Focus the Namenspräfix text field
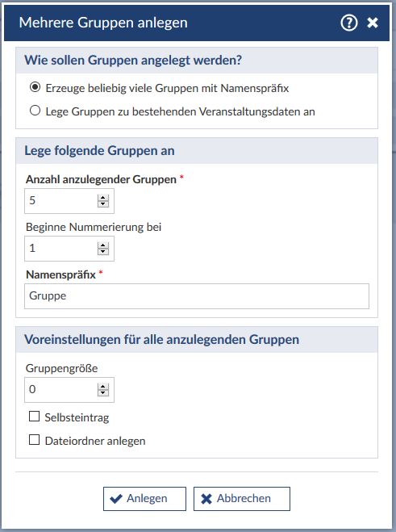The width and height of the screenshot is (396, 532). 197,296
